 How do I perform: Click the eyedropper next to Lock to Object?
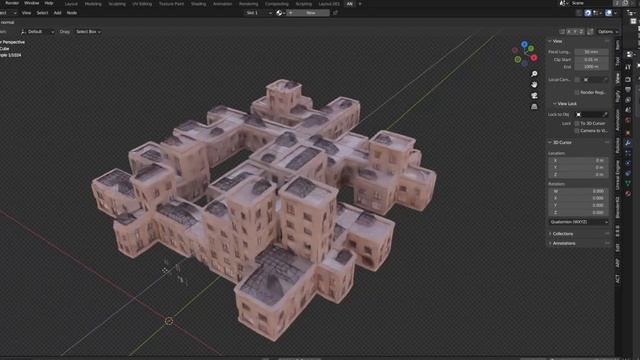point(605,115)
